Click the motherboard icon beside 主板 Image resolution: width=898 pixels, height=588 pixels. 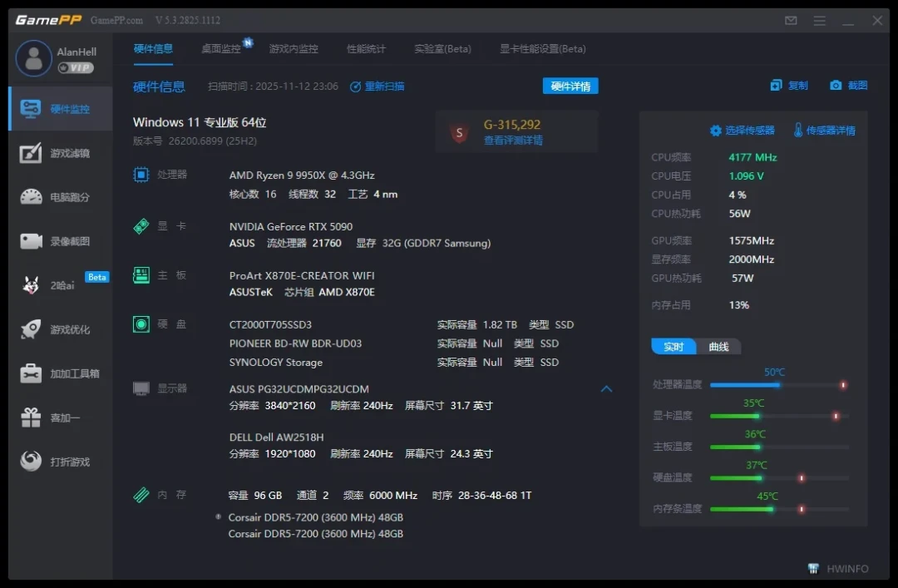pyautogui.click(x=141, y=275)
